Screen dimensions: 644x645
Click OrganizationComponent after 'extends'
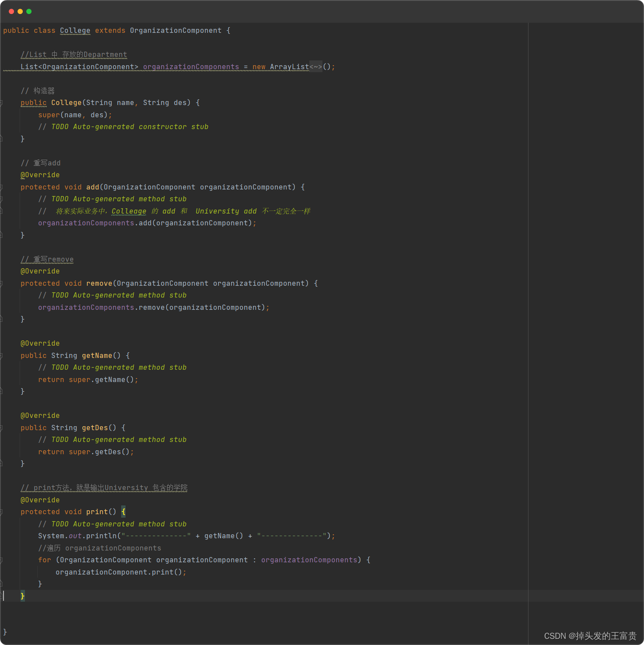tap(176, 31)
